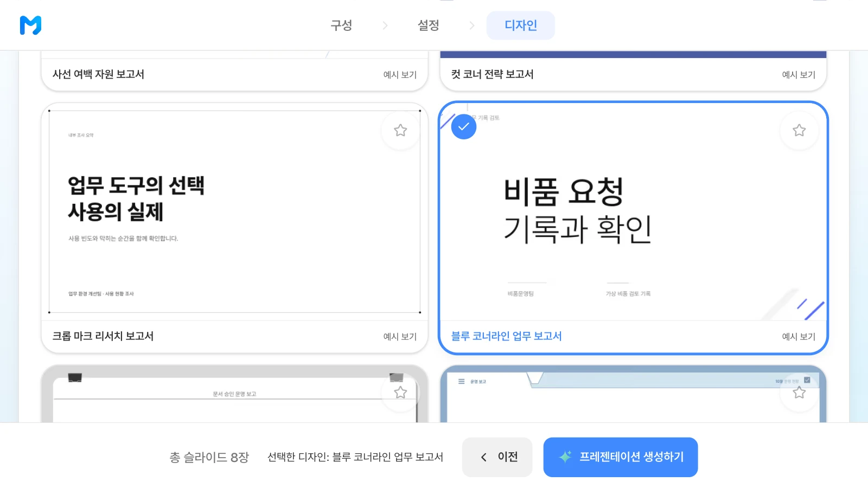Click the 이전 back button

[497, 457]
